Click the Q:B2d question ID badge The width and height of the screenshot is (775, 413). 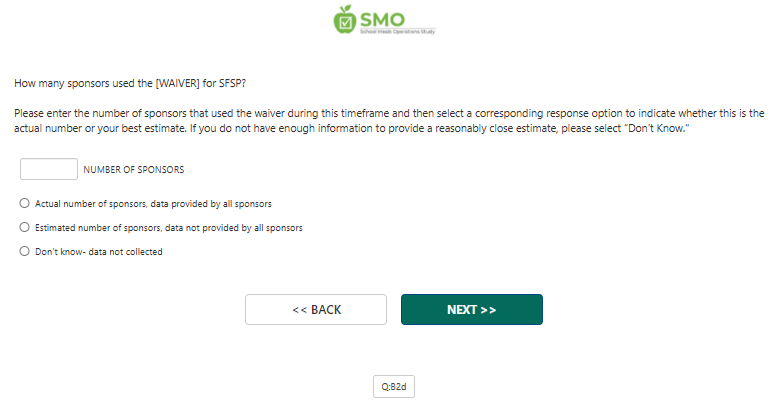pyautogui.click(x=392, y=386)
